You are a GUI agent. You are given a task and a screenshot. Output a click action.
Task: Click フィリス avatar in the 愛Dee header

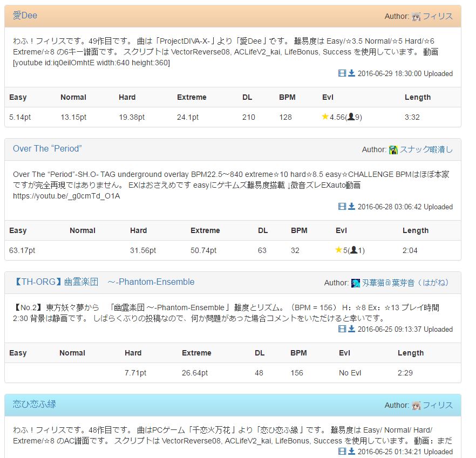coord(416,16)
